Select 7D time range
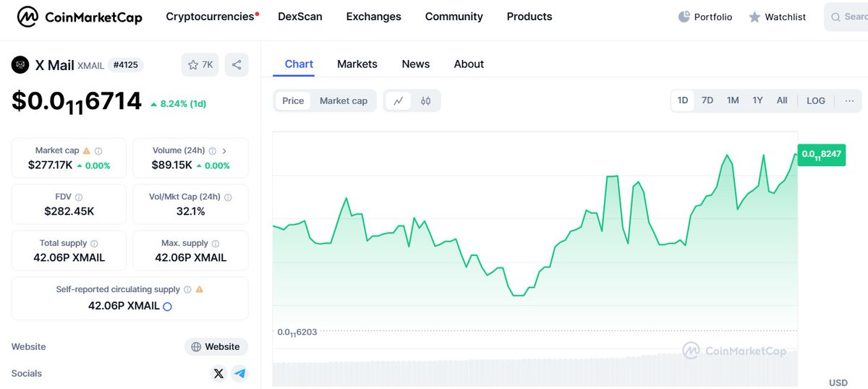 707,101
